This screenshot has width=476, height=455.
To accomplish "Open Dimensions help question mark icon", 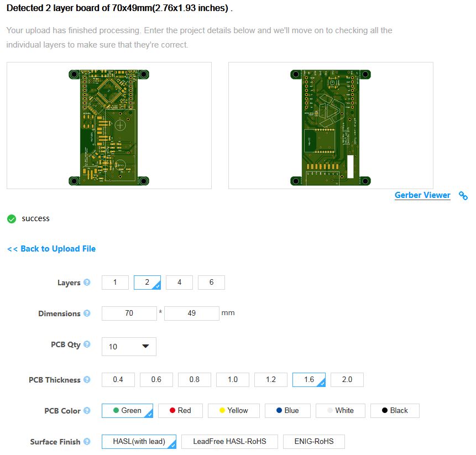I will click(87, 313).
